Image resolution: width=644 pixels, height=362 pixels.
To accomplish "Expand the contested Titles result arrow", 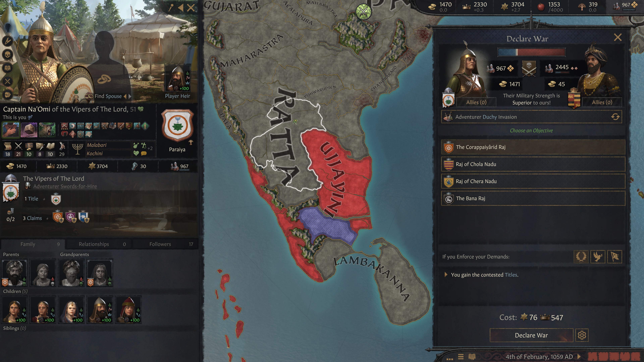I will click(x=446, y=275).
